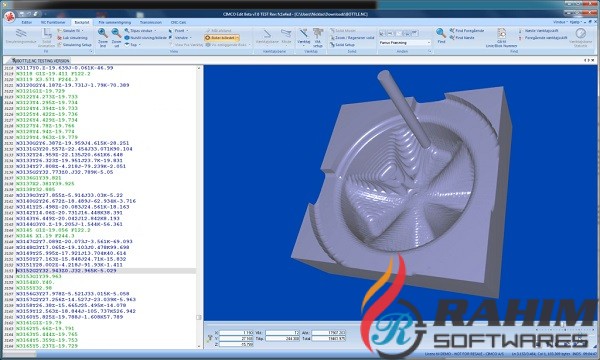Click the Y coordinate field
600x360 pixels.
coord(236,339)
